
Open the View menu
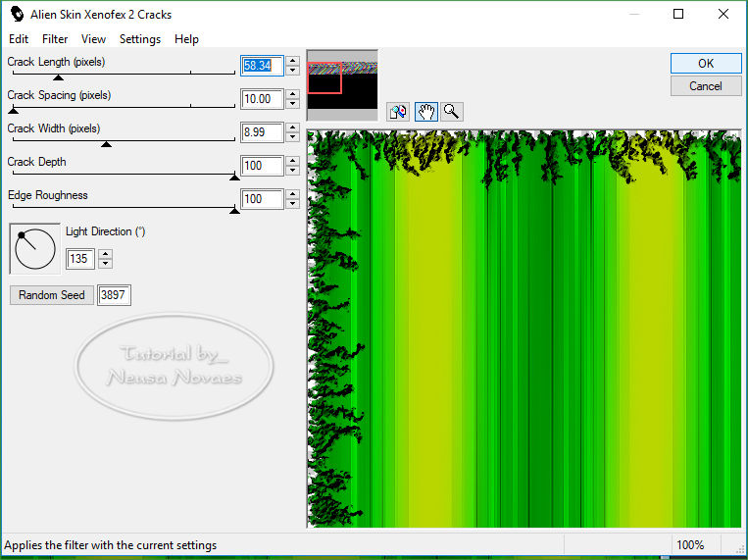[93, 39]
